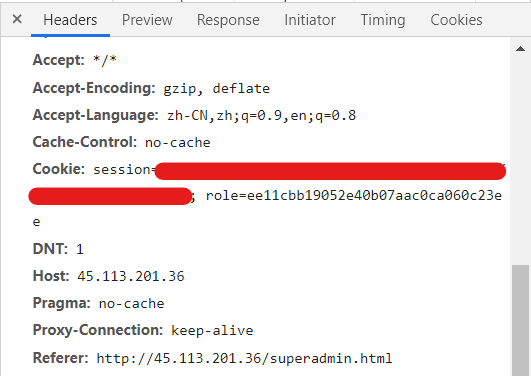
Task: Switch to the Headers tab
Action: point(70,20)
